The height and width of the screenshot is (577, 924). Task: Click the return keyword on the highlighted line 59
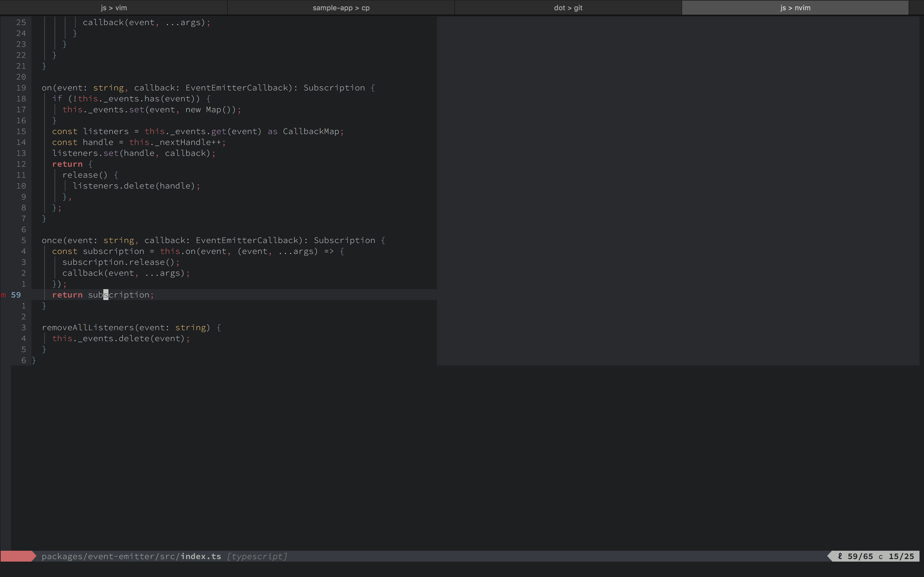pos(67,295)
